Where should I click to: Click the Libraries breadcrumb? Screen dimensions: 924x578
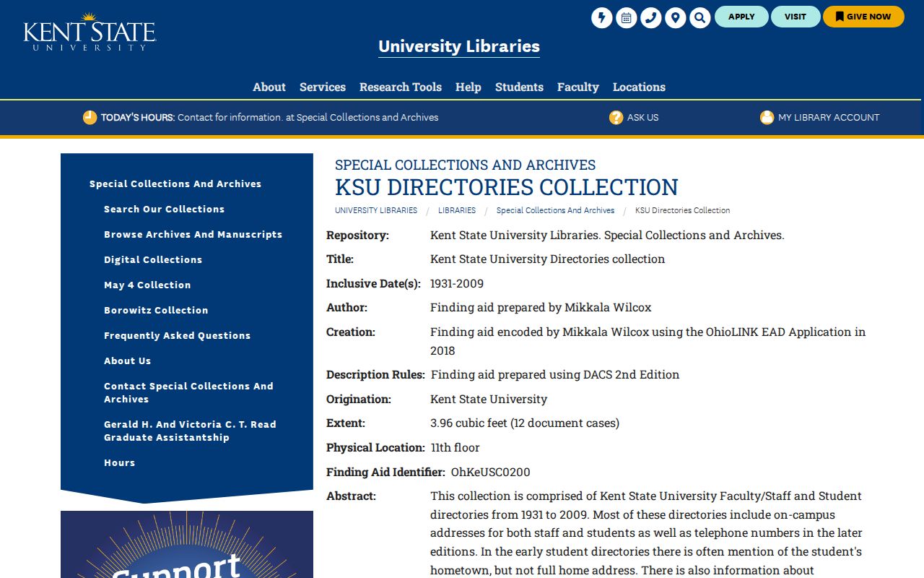pos(457,210)
